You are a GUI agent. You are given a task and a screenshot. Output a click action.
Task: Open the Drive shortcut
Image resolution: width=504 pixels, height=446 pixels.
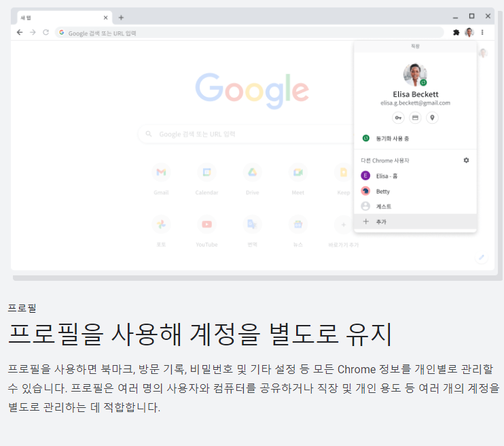(252, 179)
